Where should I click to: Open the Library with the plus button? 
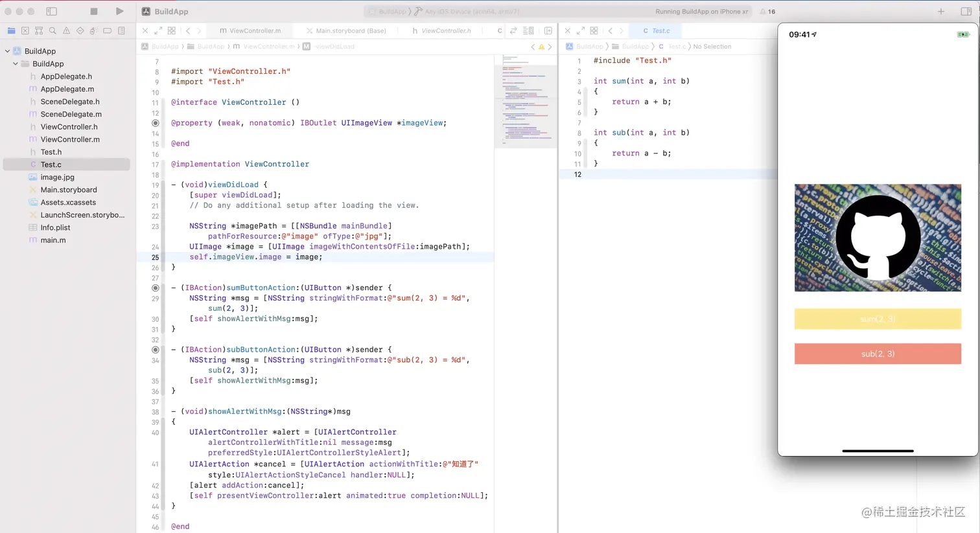[941, 11]
